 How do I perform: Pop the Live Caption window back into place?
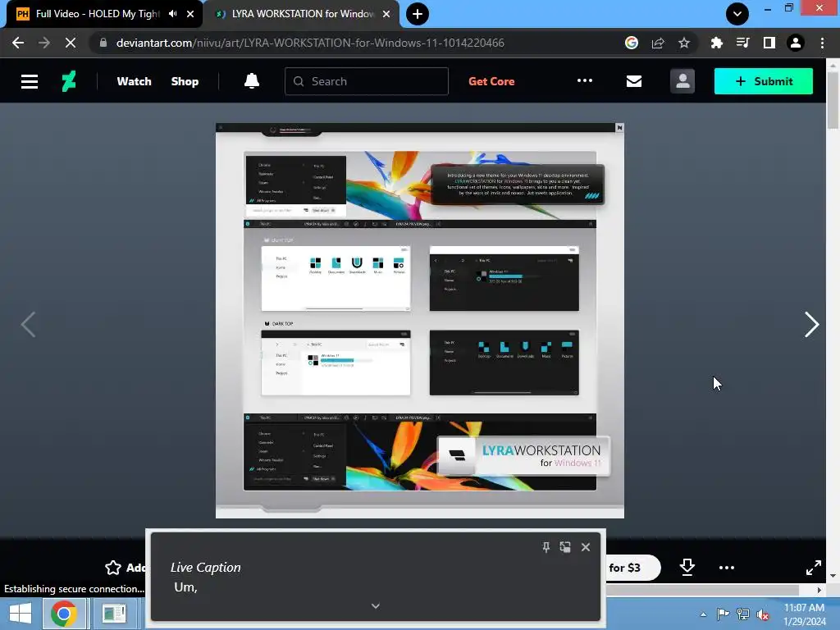click(x=565, y=547)
